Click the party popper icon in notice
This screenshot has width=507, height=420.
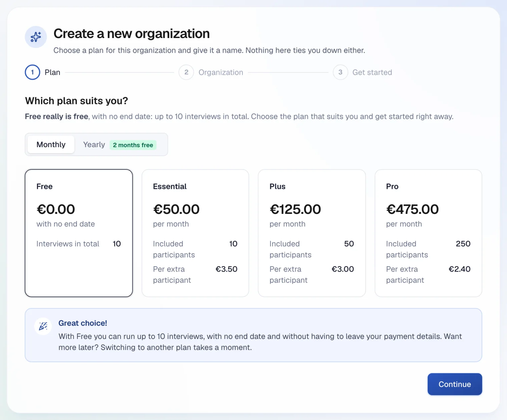click(x=43, y=326)
